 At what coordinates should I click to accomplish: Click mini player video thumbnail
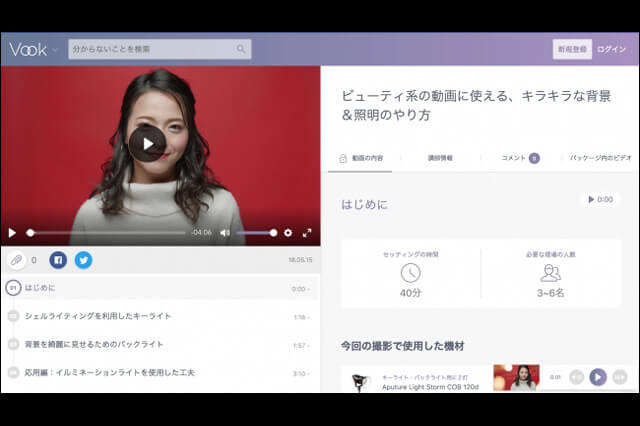pyautogui.click(x=516, y=377)
